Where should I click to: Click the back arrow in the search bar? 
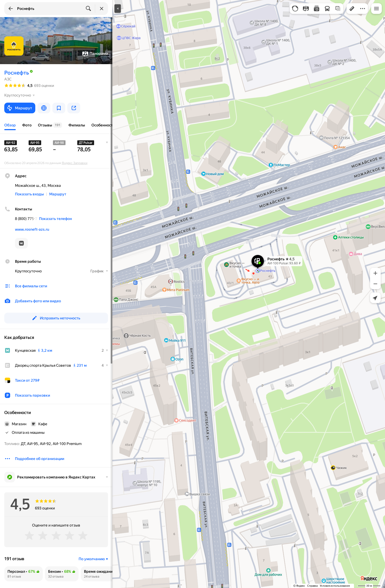(x=11, y=9)
